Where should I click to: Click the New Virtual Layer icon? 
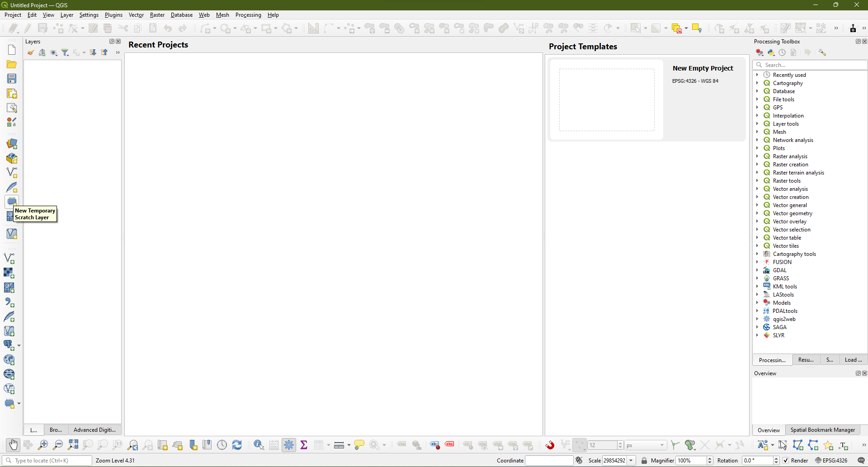pyautogui.click(x=12, y=233)
